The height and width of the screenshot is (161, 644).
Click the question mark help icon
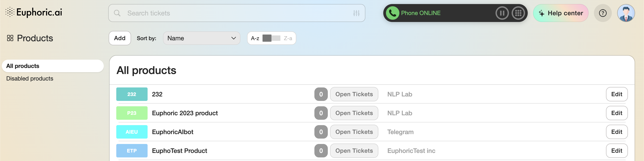(x=602, y=13)
